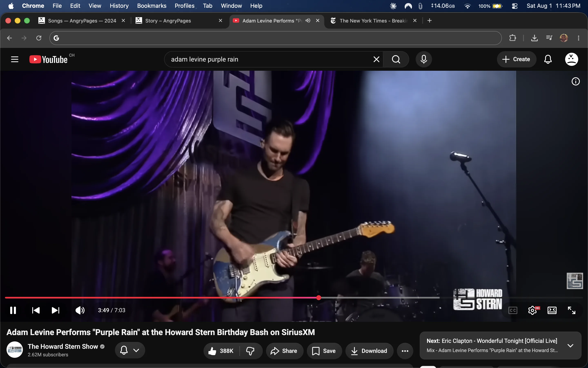Download the video
This screenshot has height=368, width=588.
tap(369, 351)
